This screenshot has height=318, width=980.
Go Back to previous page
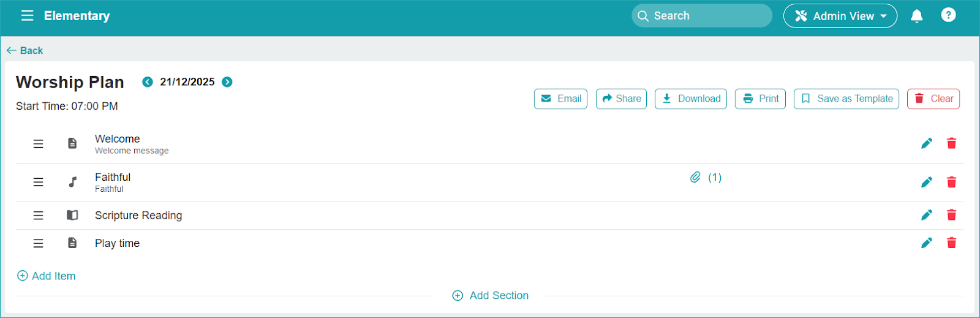(25, 50)
